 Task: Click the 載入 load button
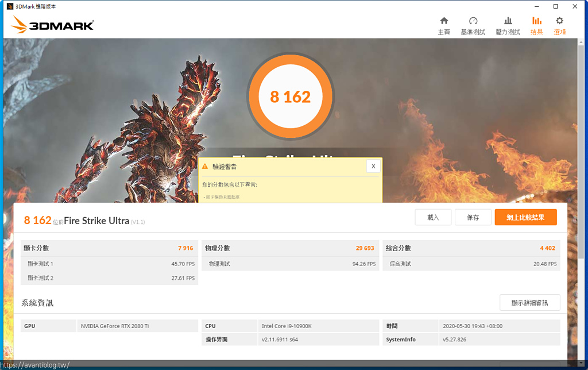pos(433,217)
